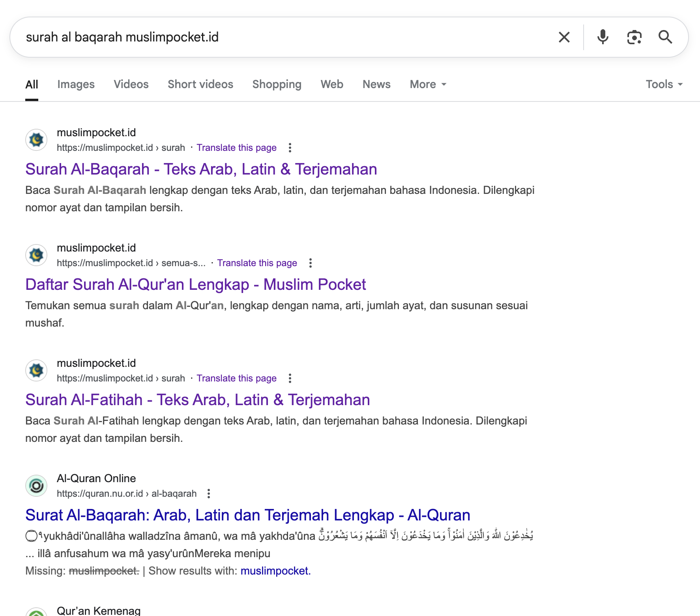Click the magnifying glass to search
700x616 pixels.
pos(666,37)
